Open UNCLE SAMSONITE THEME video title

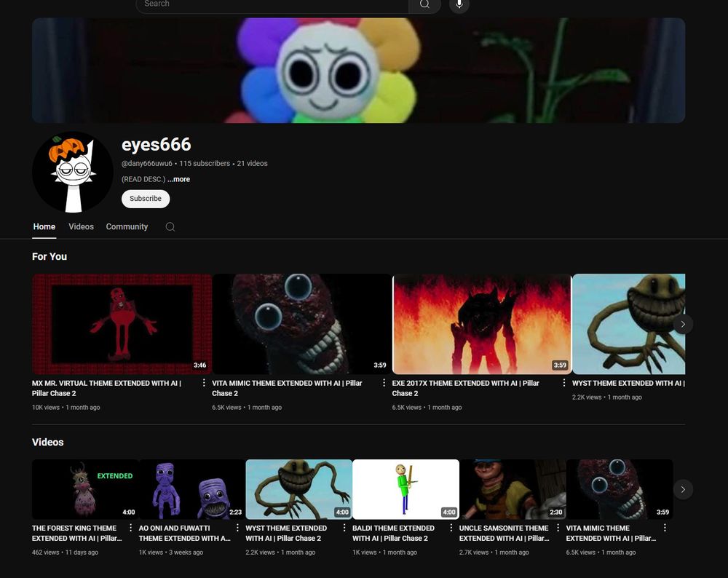point(505,533)
